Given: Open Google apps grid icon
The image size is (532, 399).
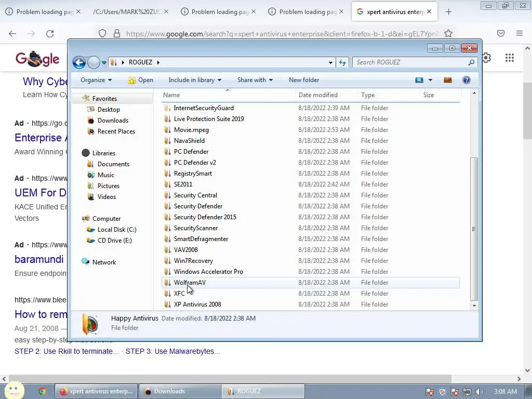Looking at the screenshot, I should click(509, 58).
